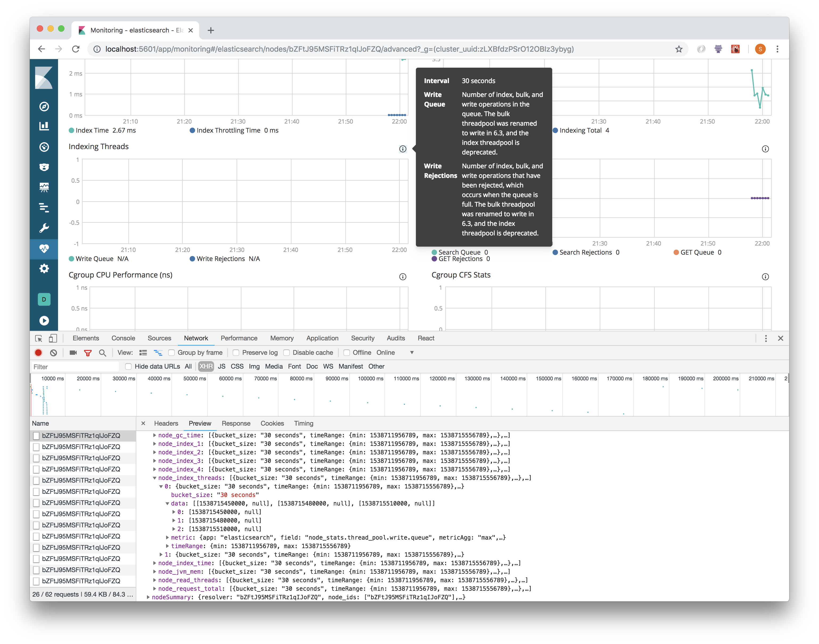
Task: Filter requests by JS type
Action: pyautogui.click(x=222, y=366)
